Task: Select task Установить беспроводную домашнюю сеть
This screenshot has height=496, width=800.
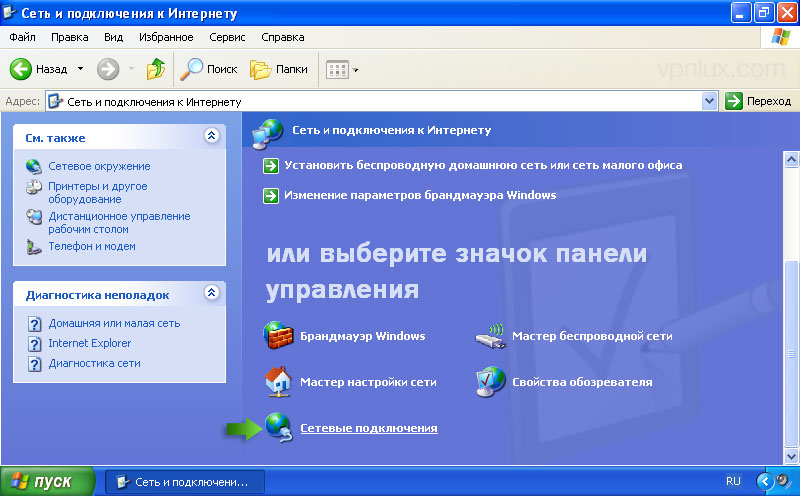Action: pyautogui.click(x=483, y=165)
